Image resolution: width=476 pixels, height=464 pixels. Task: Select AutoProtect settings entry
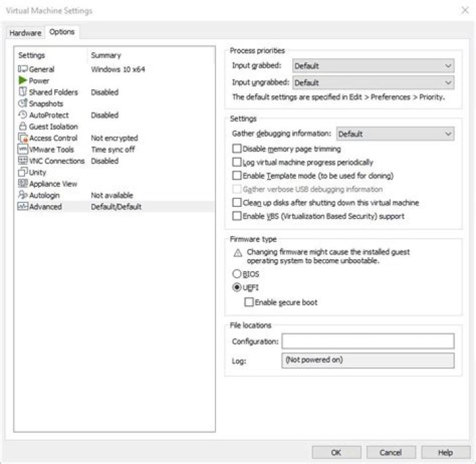(x=49, y=115)
